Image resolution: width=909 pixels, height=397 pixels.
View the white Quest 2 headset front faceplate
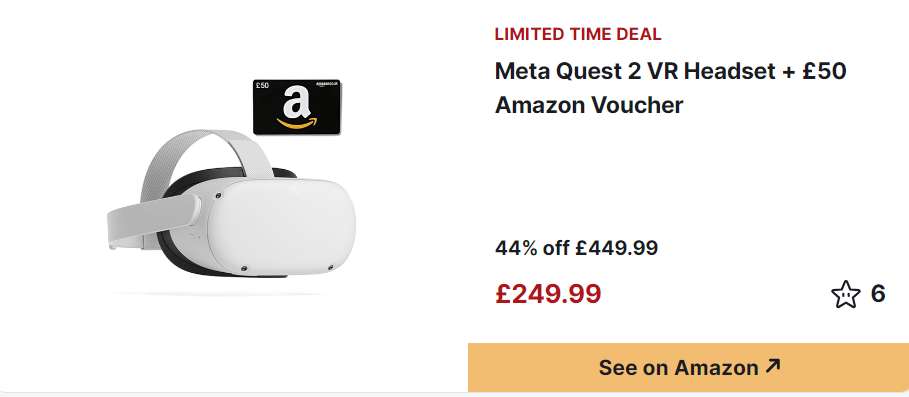[x=281, y=226]
